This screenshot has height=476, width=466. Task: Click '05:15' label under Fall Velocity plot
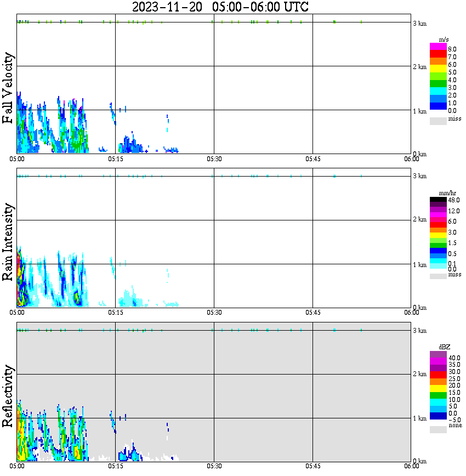[x=116, y=159]
